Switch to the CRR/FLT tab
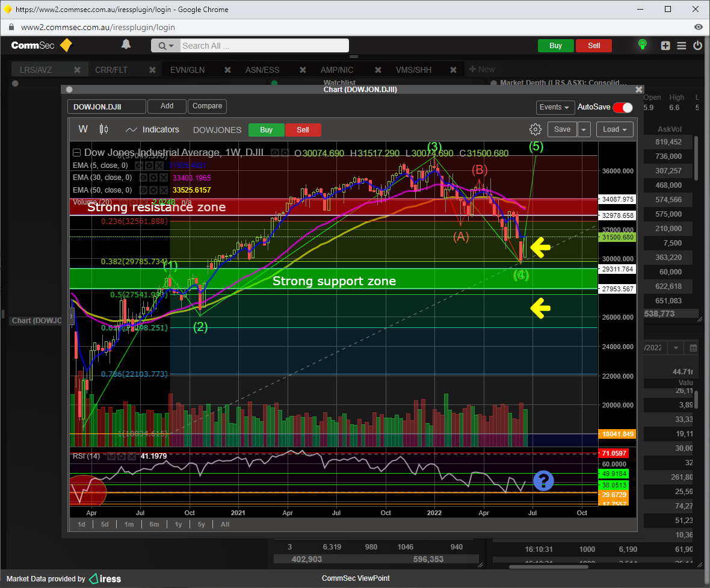The image size is (710, 588). tap(111, 70)
